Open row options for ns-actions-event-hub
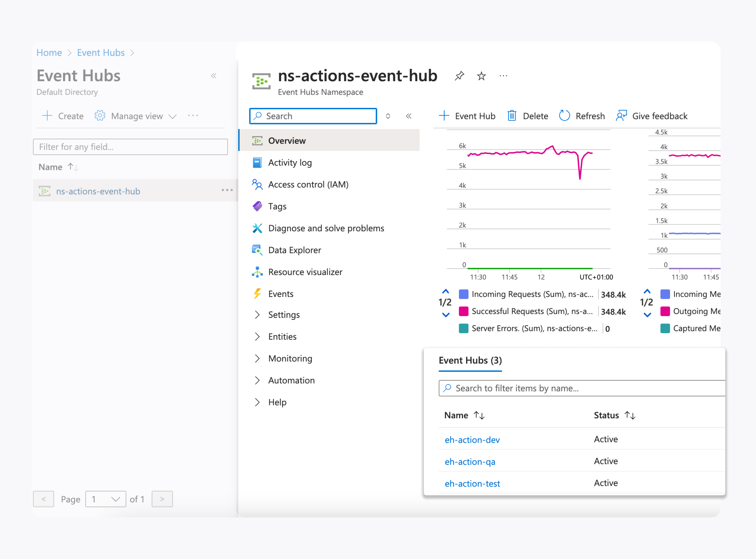Viewport: 756px width, 559px height. point(227,190)
